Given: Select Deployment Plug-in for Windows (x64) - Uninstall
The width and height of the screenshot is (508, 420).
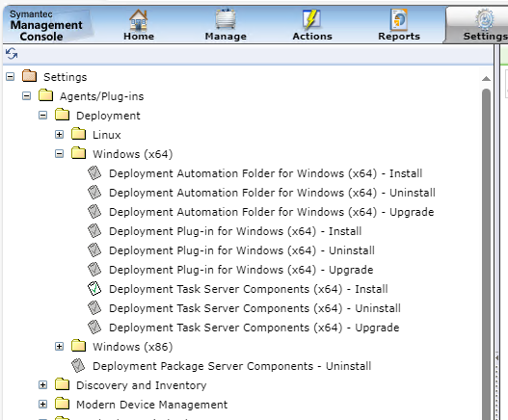Looking at the screenshot, I should [242, 250].
